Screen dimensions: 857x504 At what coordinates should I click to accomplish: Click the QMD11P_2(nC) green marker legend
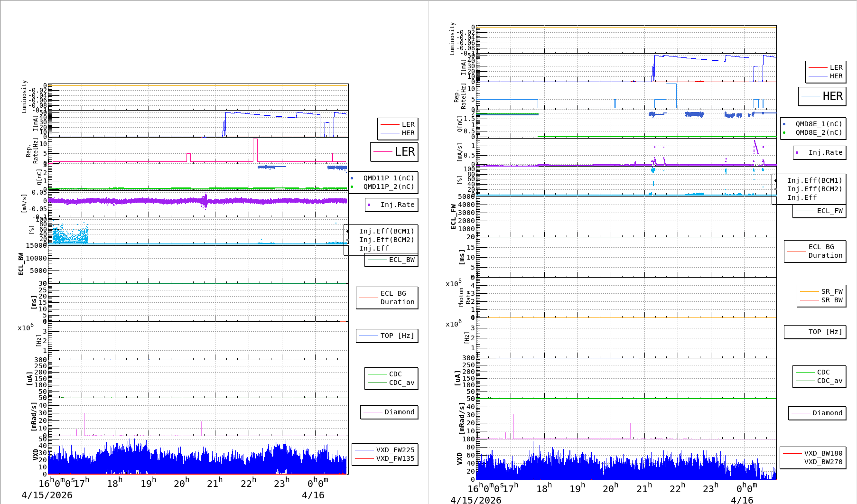383,187
